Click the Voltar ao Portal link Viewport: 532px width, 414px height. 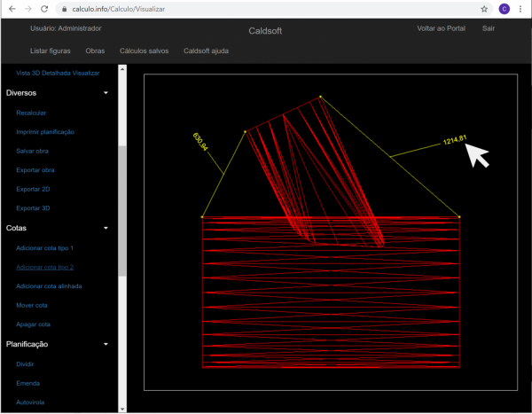[x=441, y=28]
